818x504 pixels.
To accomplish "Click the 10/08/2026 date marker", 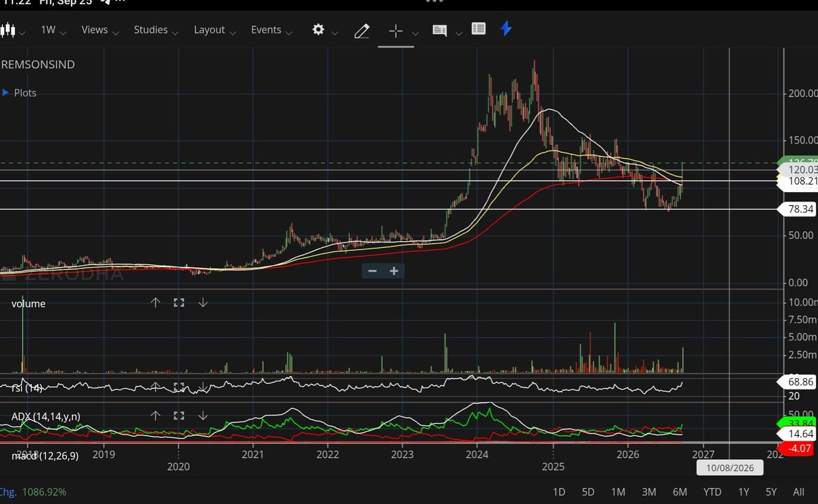I will click(730, 468).
